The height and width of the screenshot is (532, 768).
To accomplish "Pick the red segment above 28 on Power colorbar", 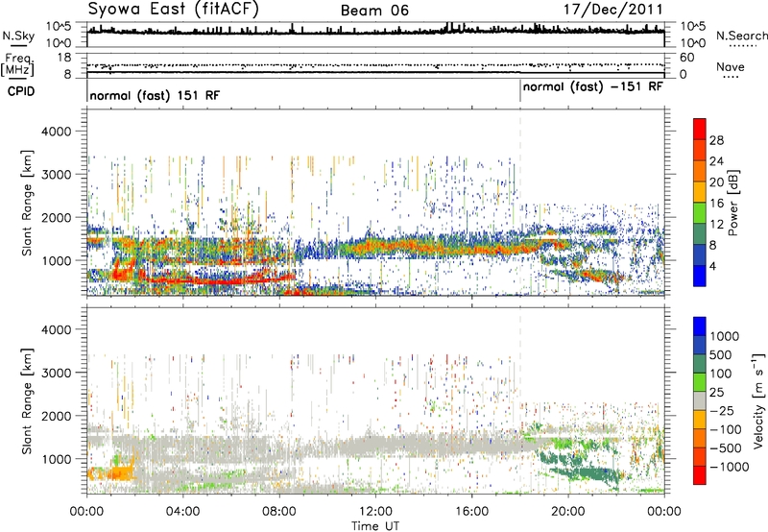I will (x=700, y=129).
